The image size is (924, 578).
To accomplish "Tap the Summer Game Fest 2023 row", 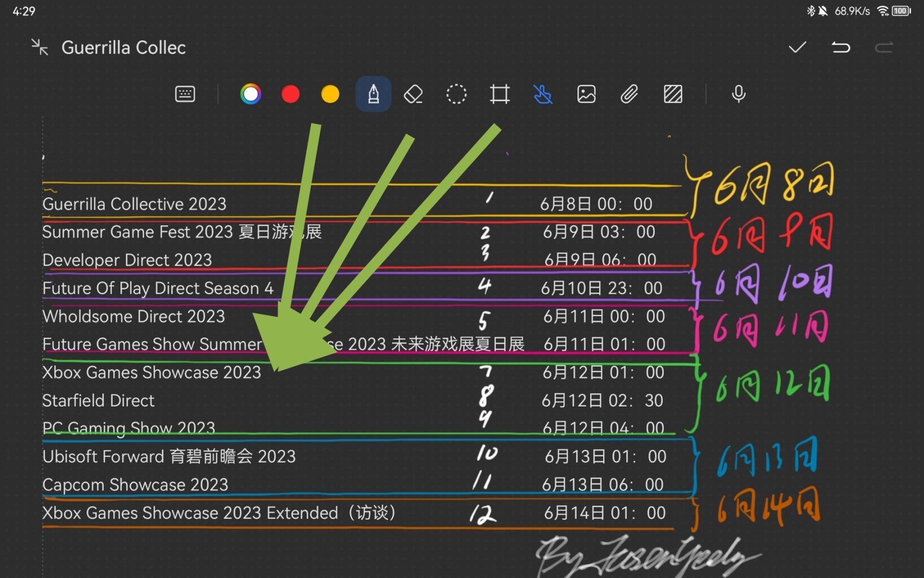I will tap(182, 232).
